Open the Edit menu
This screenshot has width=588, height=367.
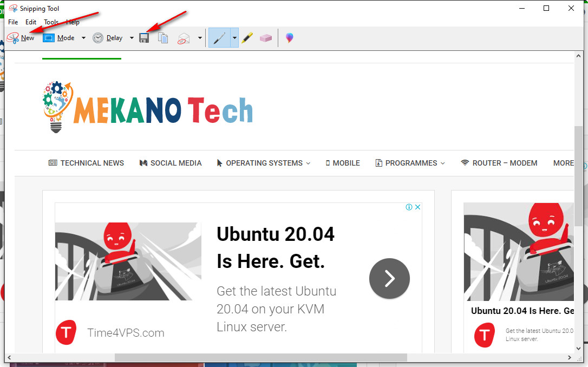point(31,22)
